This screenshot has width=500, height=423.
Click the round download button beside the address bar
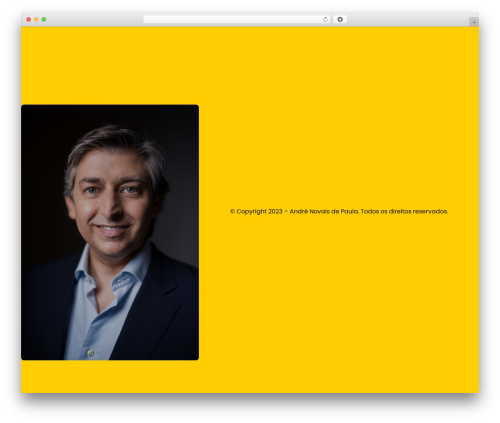click(340, 20)
